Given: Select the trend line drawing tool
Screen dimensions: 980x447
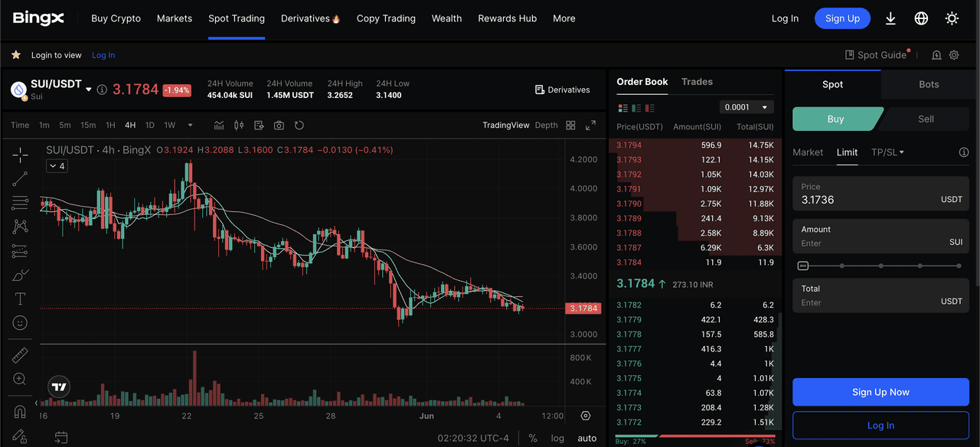Looking at the screenshot, I should (x=20, y=178).
